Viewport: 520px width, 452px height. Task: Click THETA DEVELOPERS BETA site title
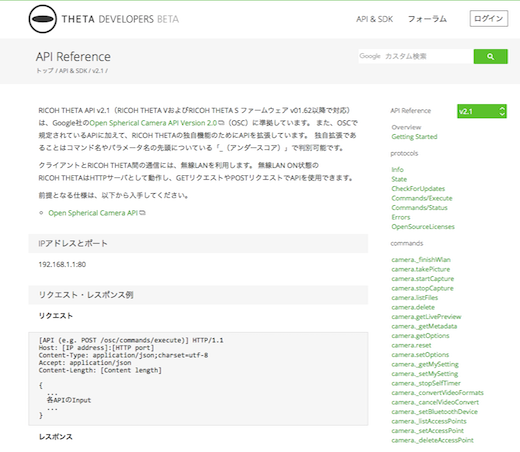(120, 19)
